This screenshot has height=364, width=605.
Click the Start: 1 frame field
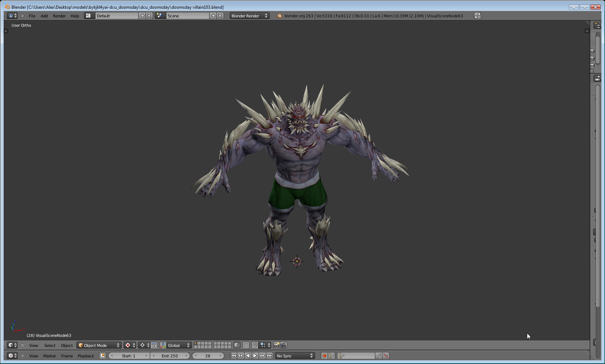pos(129,356)
